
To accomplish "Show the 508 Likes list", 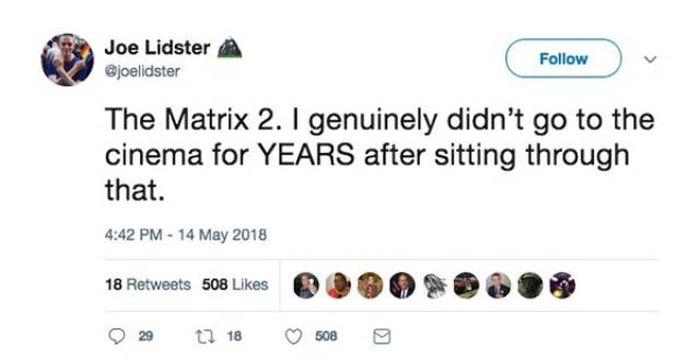I will point(235,284).
